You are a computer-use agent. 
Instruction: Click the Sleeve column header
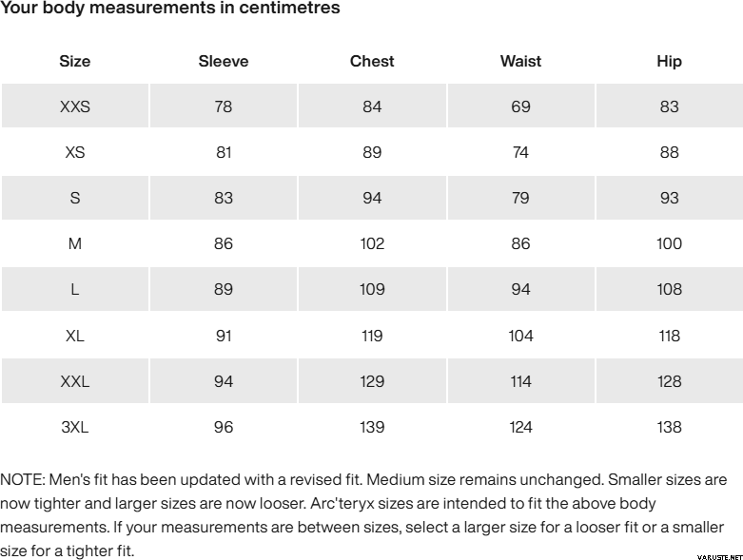pos(224,61)
